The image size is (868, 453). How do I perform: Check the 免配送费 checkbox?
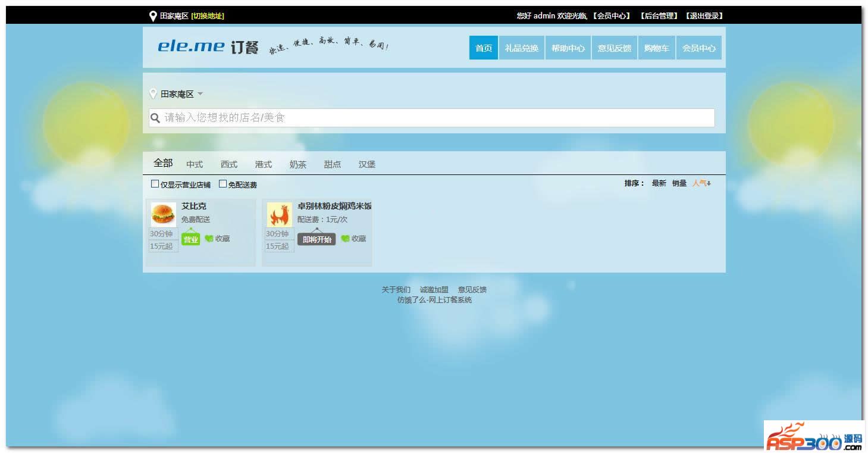coord(223,184)
